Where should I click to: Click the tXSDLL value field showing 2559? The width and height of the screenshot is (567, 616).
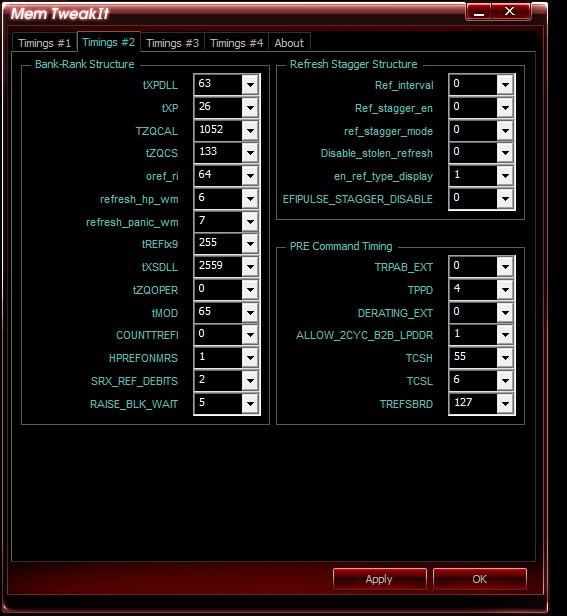pos(218,266)
